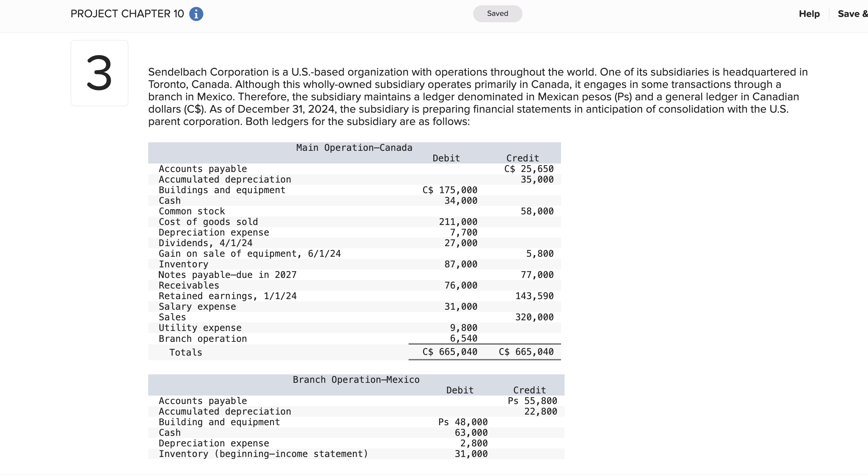
Task: Click the C$ 665,040 debit total
Action: point(450,352)
